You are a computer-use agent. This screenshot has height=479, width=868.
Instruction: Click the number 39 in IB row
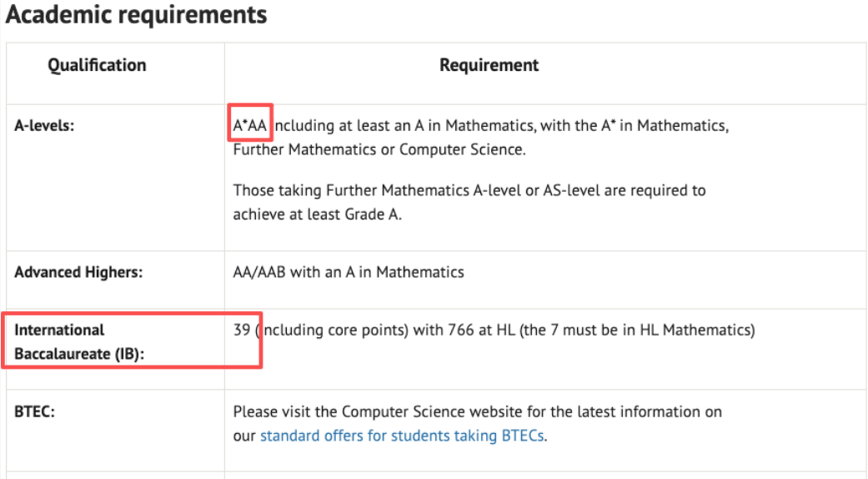[x=243, y=330]
